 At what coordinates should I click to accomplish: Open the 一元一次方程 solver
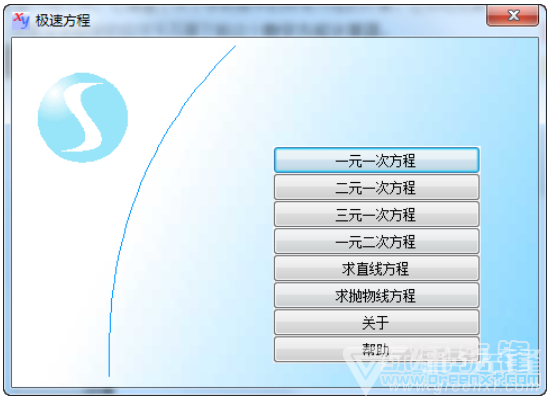(x=376, y=160)
